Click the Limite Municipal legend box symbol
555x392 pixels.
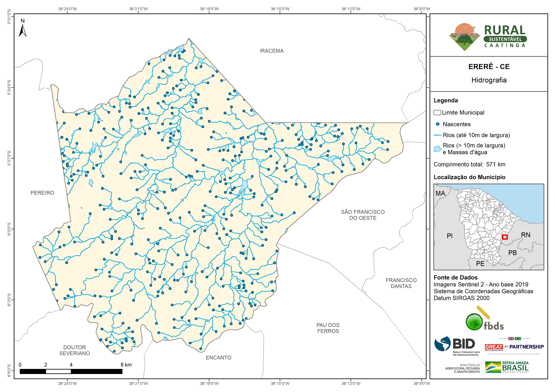(x=437, y=112)
